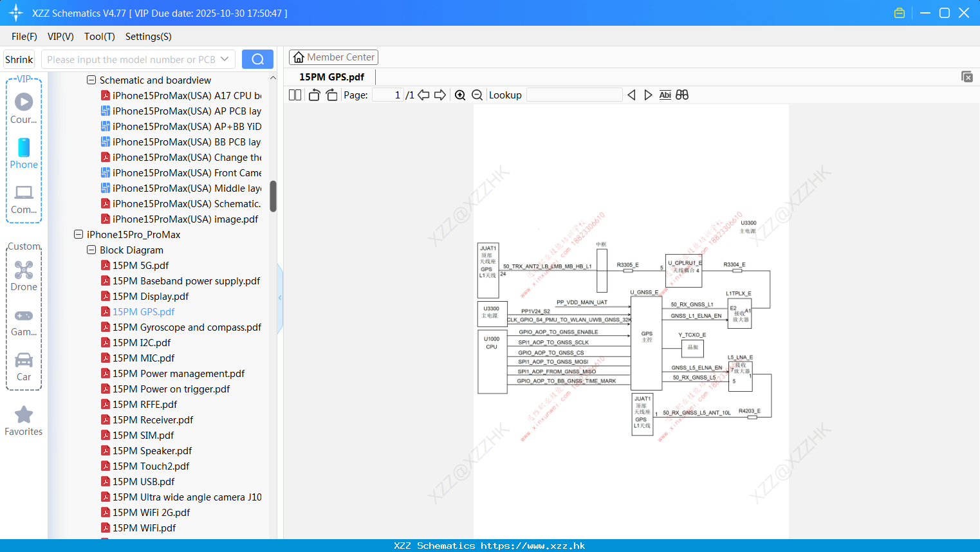Select the Computer category icon
Screen dimensions: 980x552
(24, 199)
